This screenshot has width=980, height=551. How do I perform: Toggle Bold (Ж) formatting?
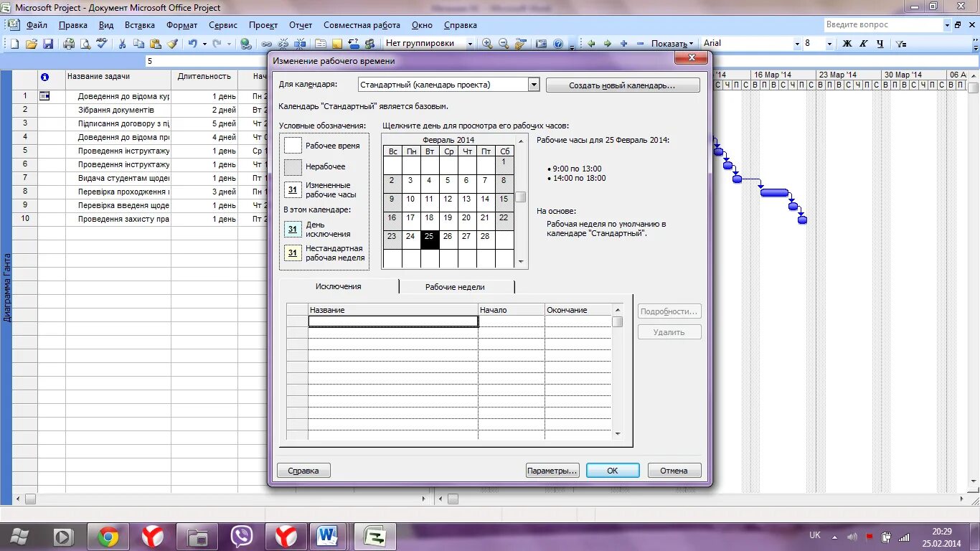847,44
